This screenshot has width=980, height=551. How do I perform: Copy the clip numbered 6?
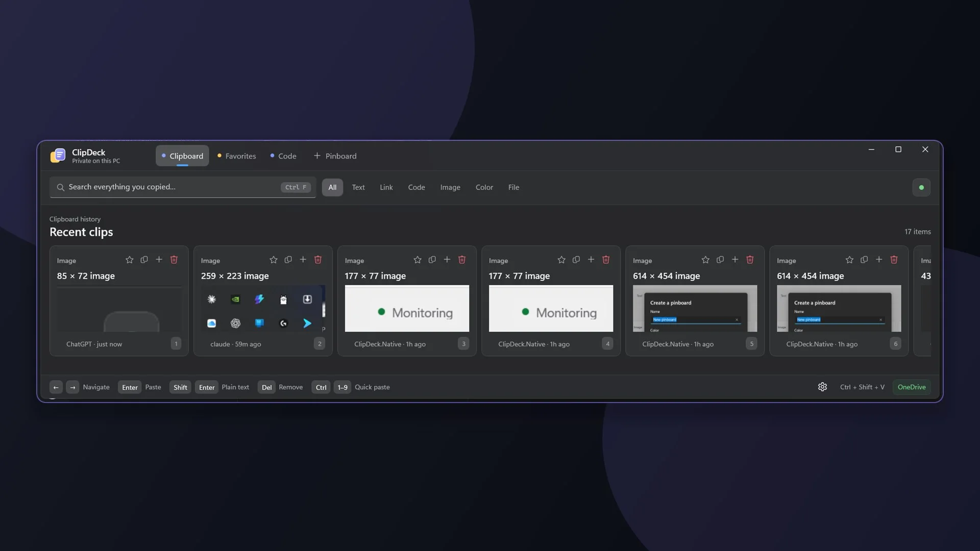(864, 260)
